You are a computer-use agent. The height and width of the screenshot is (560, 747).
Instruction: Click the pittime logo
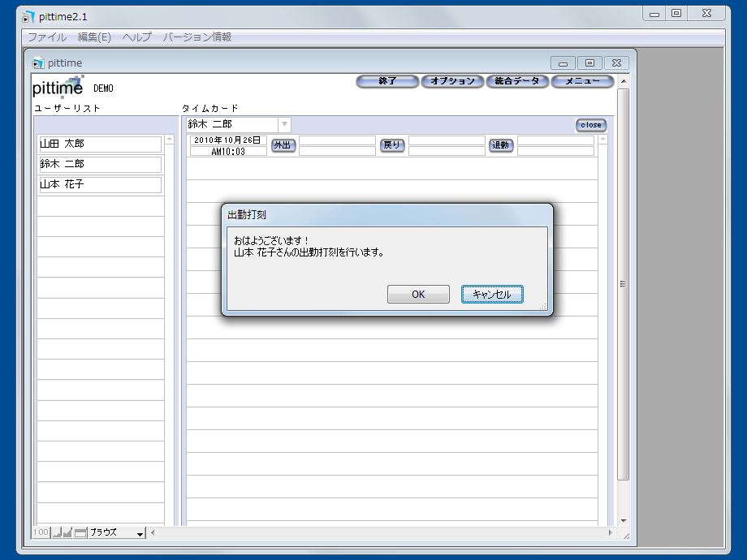click(58, 87)
